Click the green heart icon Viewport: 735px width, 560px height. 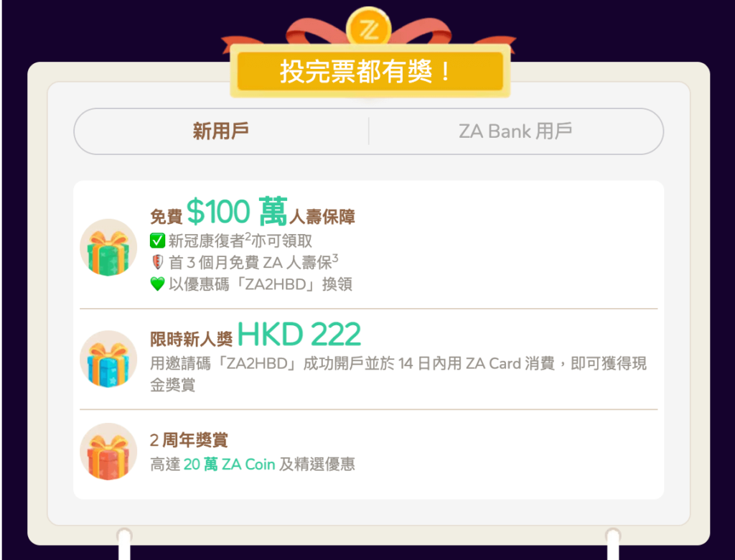[x=157, y=284]
